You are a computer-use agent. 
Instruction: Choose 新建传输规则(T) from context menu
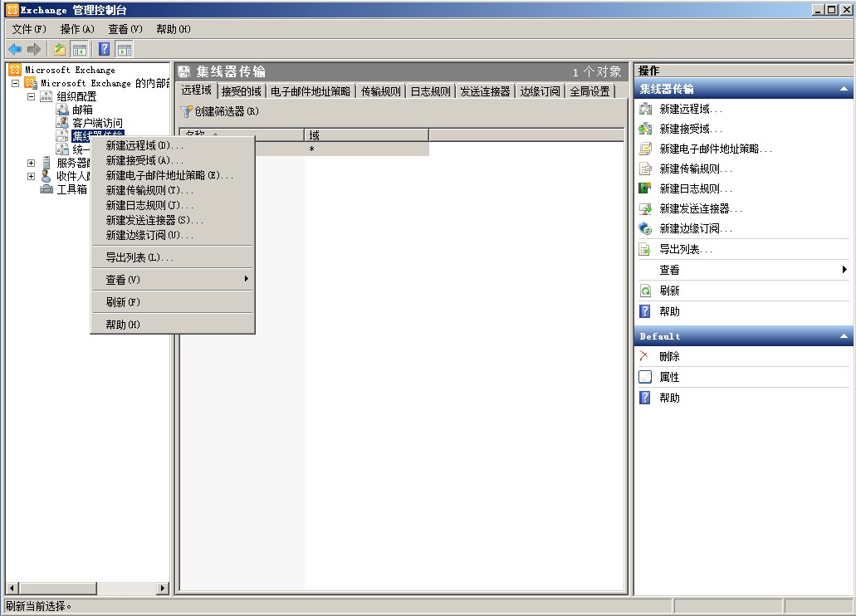tap(173, 191)
